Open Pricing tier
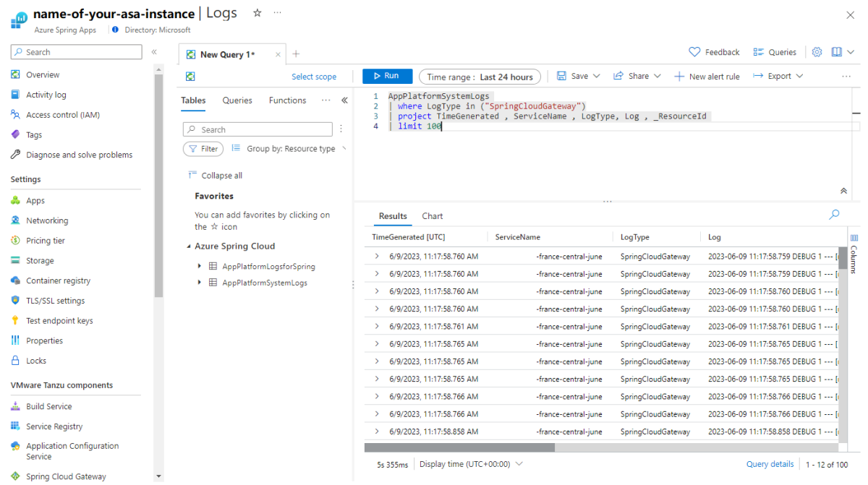The width and height of the screenshot is (868, 485). [46, 241]
